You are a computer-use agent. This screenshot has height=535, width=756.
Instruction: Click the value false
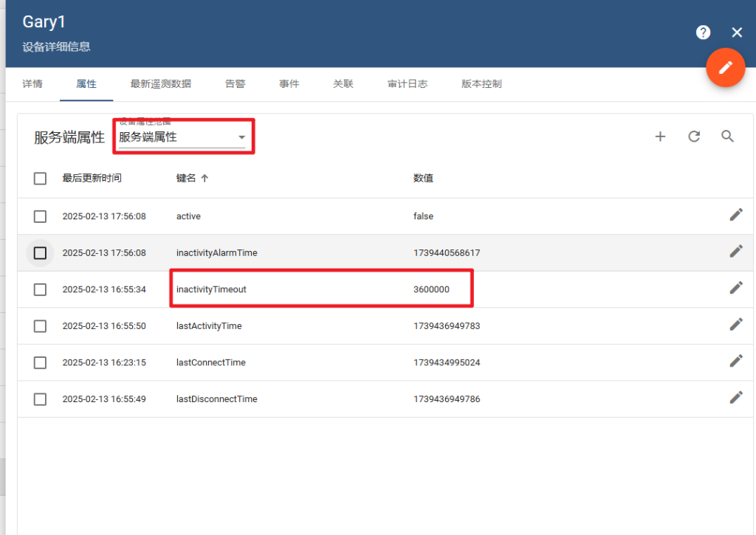click(x=423, y=216)
